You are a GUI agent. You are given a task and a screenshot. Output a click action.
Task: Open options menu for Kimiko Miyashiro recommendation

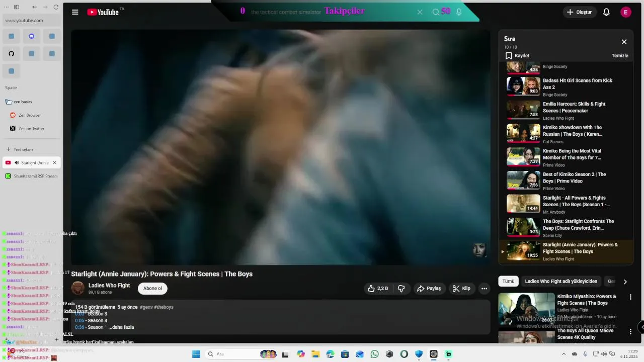click(x=630, y=297)
